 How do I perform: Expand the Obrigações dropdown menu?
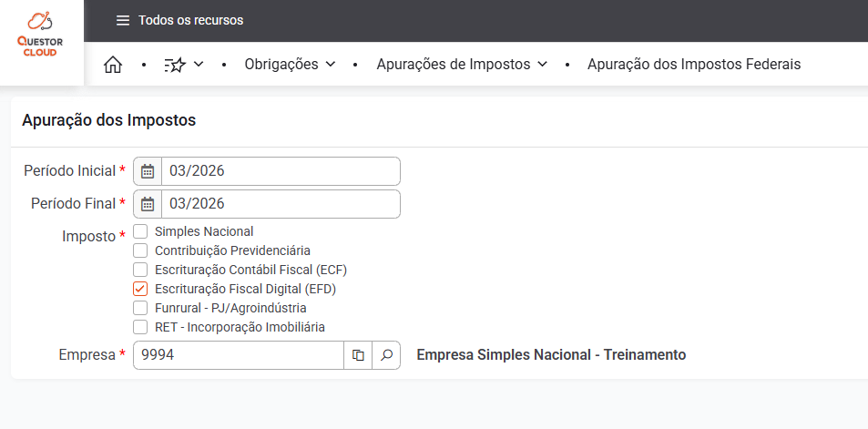coord(290,65)
